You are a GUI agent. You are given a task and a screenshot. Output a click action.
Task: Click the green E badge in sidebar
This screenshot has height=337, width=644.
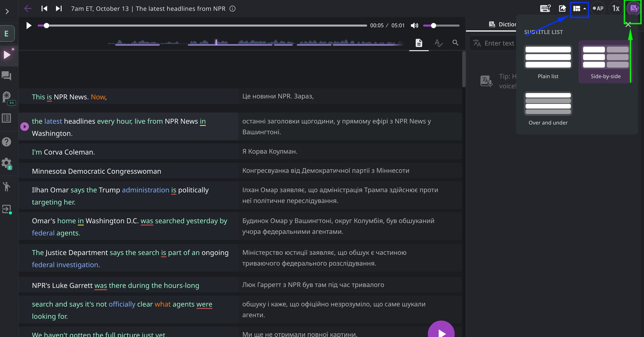(x=7, y=33)
